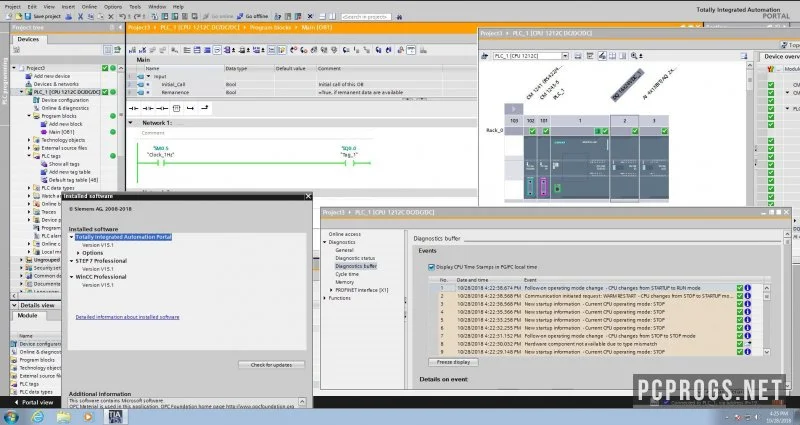Click the Windows Start button
Viewport: 800px width, 425px height.
[x=10, y=416]
